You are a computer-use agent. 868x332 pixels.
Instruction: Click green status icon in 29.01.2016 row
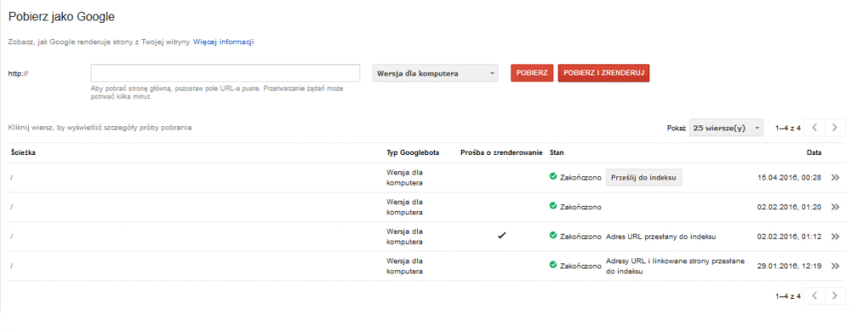coord(553,264)
